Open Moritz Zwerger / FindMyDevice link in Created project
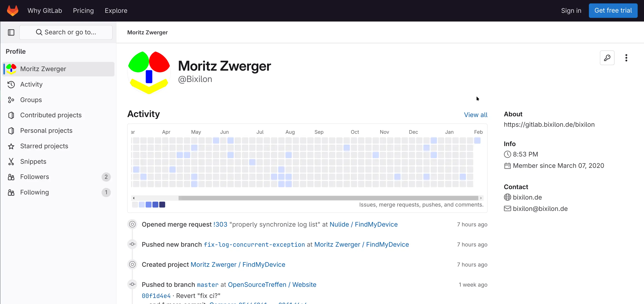 [x=238, y=265]
